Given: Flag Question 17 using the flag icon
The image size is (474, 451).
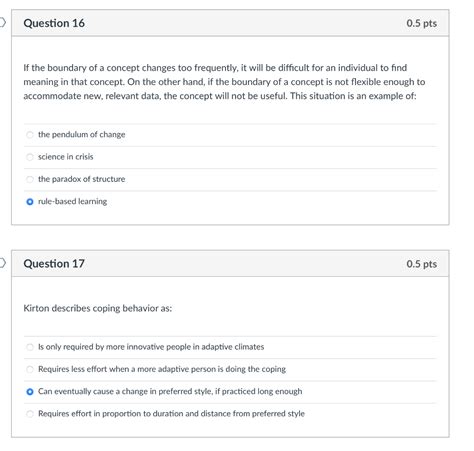Looking at the screenshot, I should (3, 263).
